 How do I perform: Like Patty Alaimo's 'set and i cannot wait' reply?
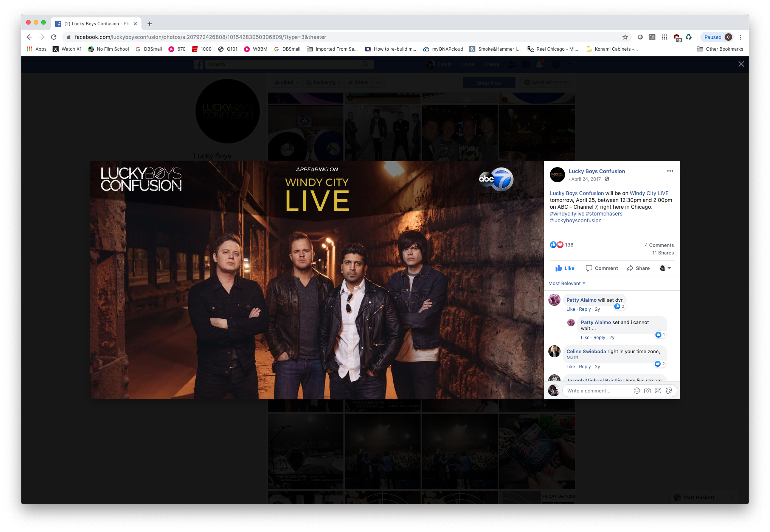point(585,337)
